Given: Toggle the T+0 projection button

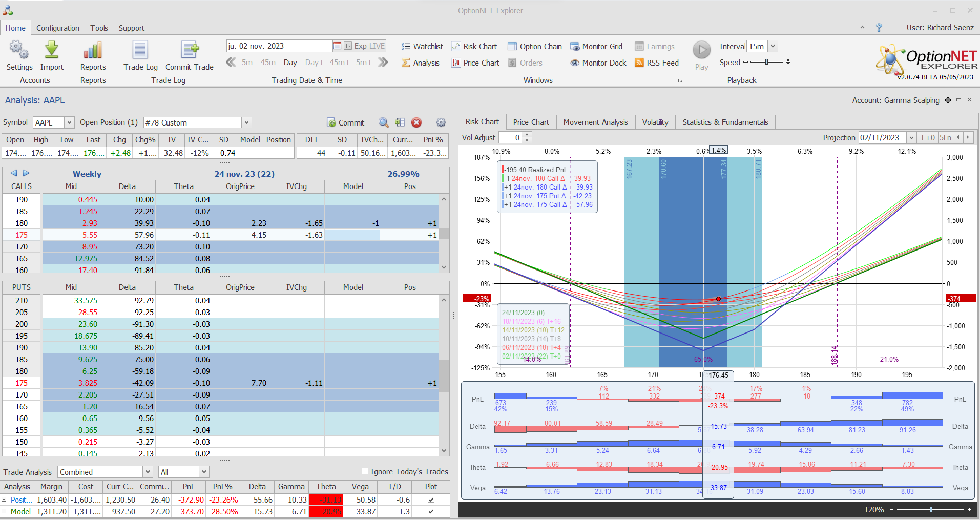Looking at the screenshot, I should [x=928, y=137].
